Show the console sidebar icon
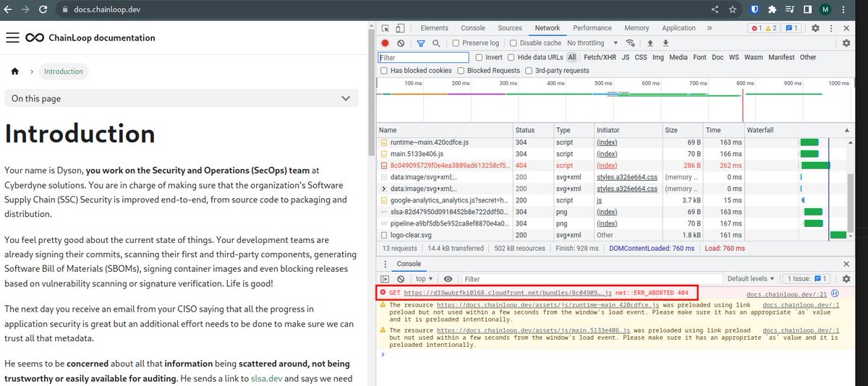 click(x=386, y=279)
